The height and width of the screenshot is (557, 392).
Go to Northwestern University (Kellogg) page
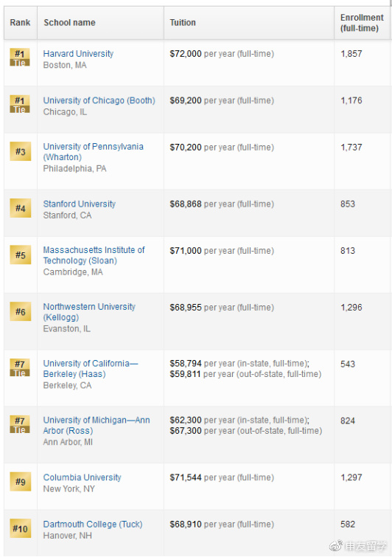tap(89, 312)
